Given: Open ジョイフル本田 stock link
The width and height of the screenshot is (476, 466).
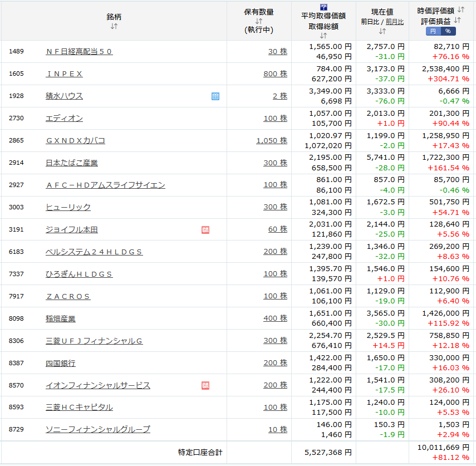Looking at the screenshot, I should pos(72,229).
